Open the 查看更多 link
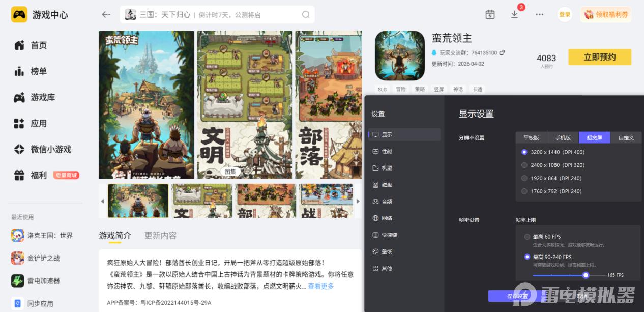 point(321,286)
